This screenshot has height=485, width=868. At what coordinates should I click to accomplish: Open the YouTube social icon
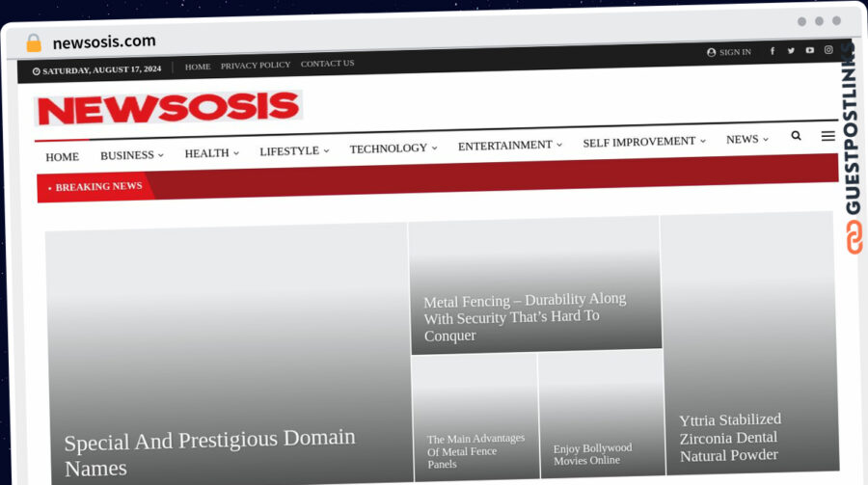[810, 50]
